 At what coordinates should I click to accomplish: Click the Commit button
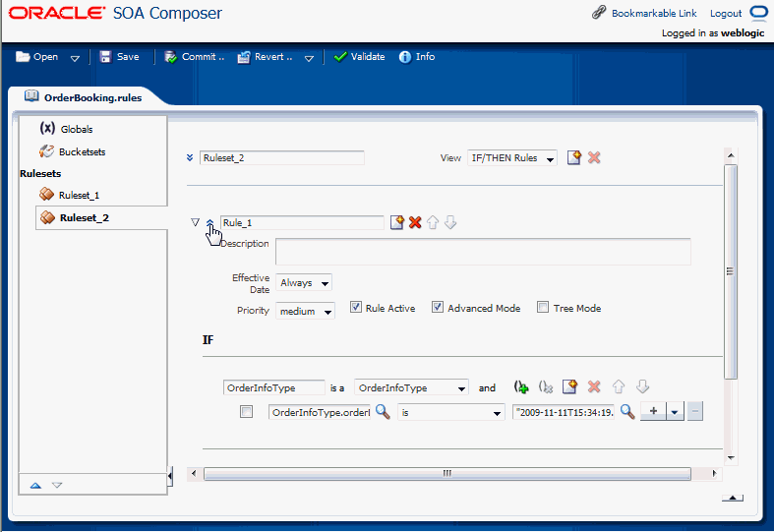point(195,57)
